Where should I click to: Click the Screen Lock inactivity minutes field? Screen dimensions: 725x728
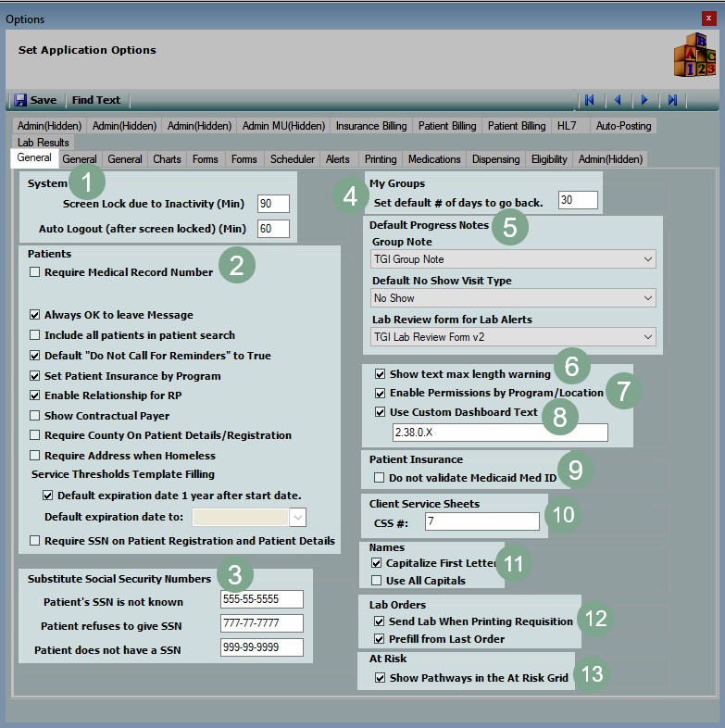click(x=273, y=204)
